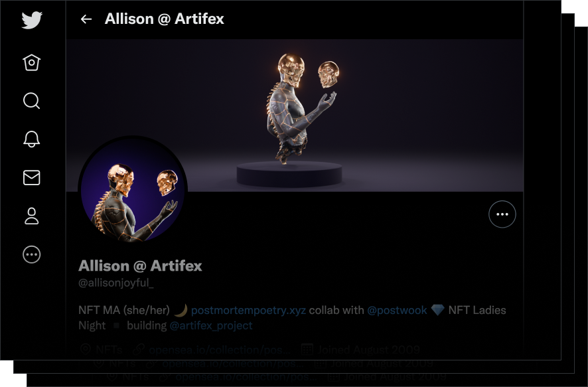Click the Twitter bird logo
Screen dimensions: 588x387
(x=31, y=20)
